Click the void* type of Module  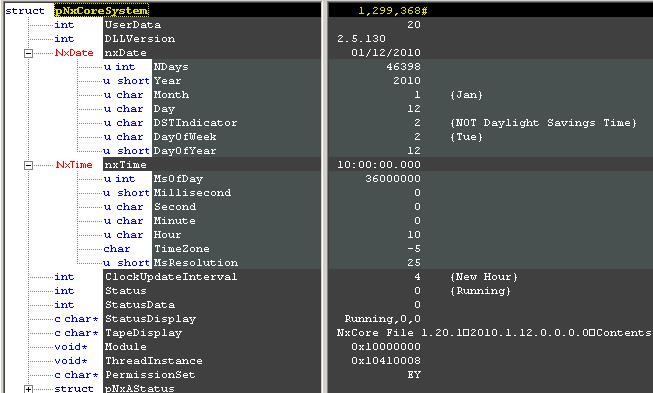71,347
